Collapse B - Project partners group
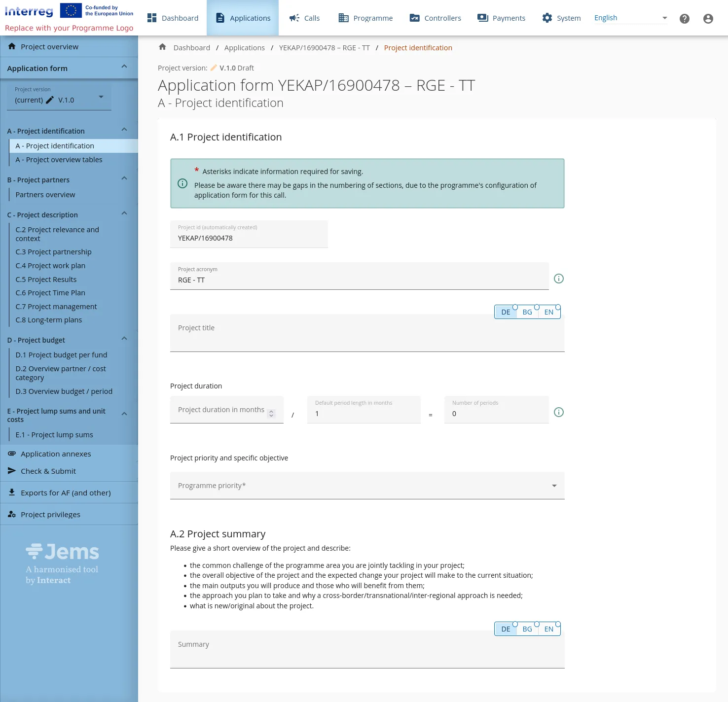This screenshot has height=702, width=728. [124, 178]
